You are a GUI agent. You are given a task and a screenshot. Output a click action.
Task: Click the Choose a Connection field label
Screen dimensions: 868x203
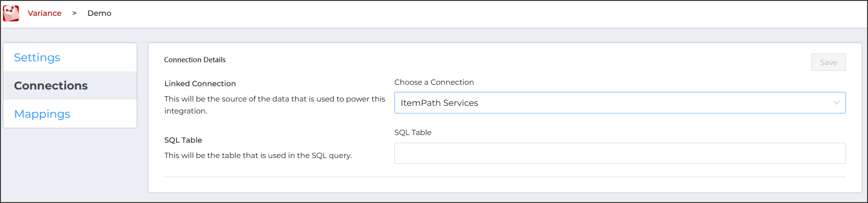tap(434, 82)
